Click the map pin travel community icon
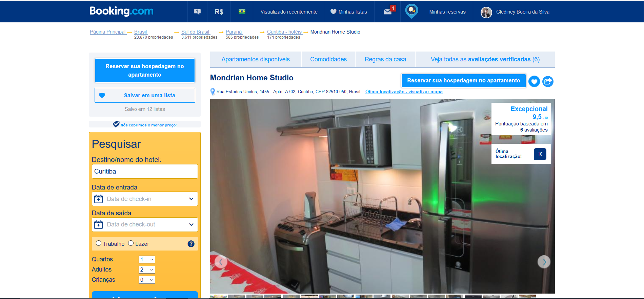The height and width of the screenshot is (299, 644). point(411,11)
